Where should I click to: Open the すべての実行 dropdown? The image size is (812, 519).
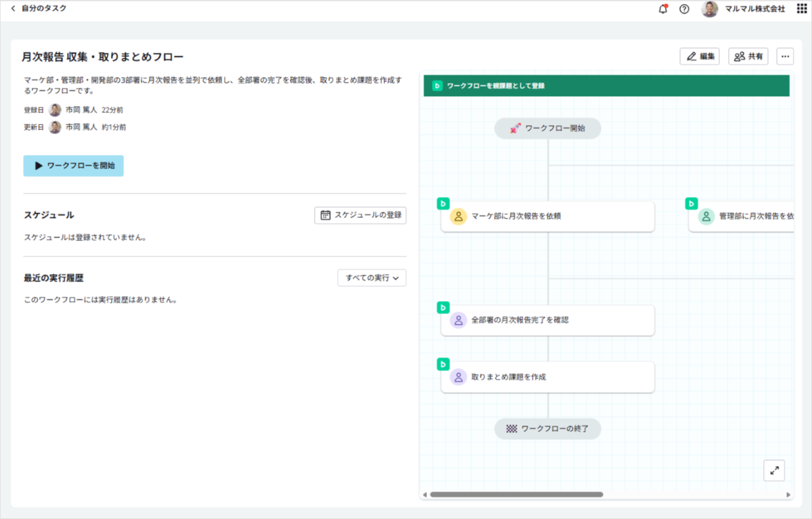click(x=372, y=278)
